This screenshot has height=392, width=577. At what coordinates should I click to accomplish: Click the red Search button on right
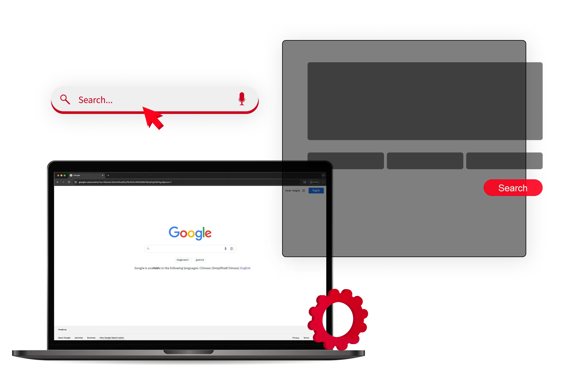click(x=513, y=188)
